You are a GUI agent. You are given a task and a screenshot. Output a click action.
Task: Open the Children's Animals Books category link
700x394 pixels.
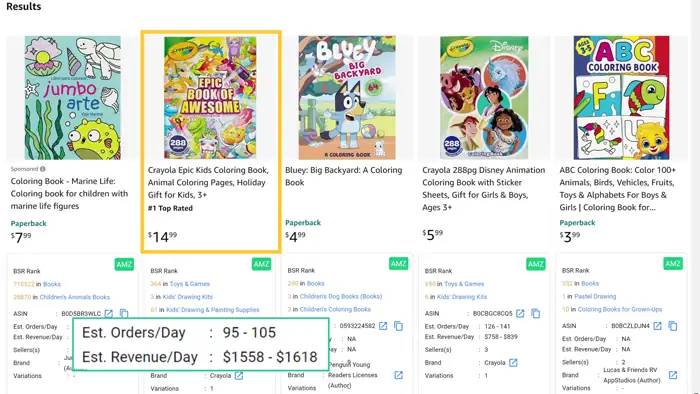pyautogui.click(x=75, y=297)
